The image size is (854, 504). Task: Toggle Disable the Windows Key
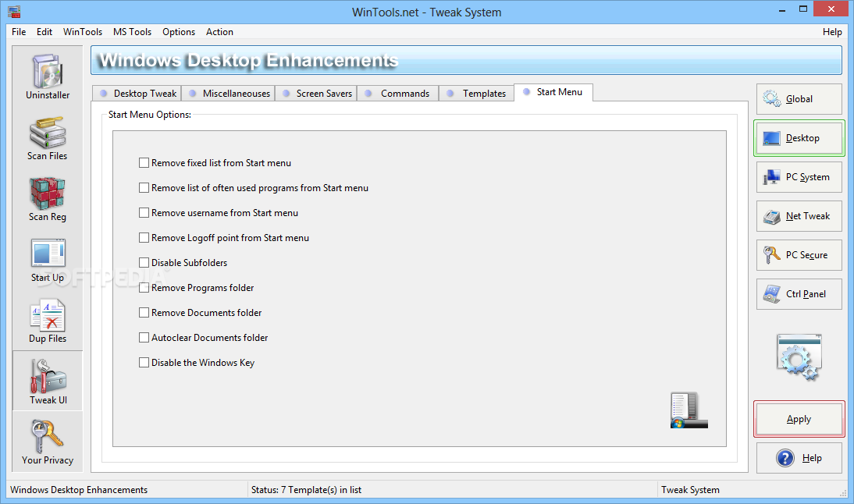click(x=144, y=363)
